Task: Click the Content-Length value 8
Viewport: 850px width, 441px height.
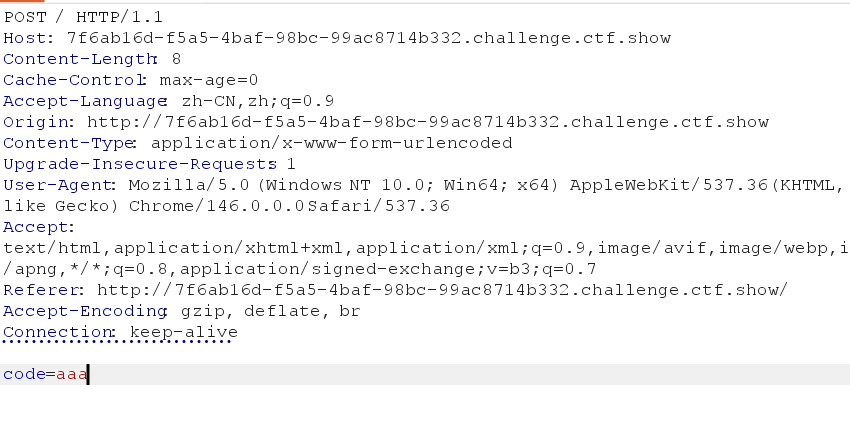Action: 176,59
